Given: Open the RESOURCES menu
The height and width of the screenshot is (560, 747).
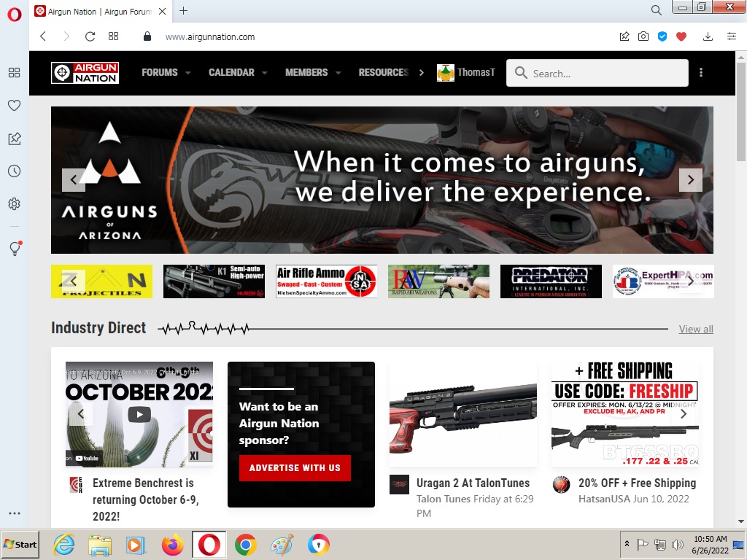Looking at the screenshot, I should pyautogui.click(x=384, y=72).
